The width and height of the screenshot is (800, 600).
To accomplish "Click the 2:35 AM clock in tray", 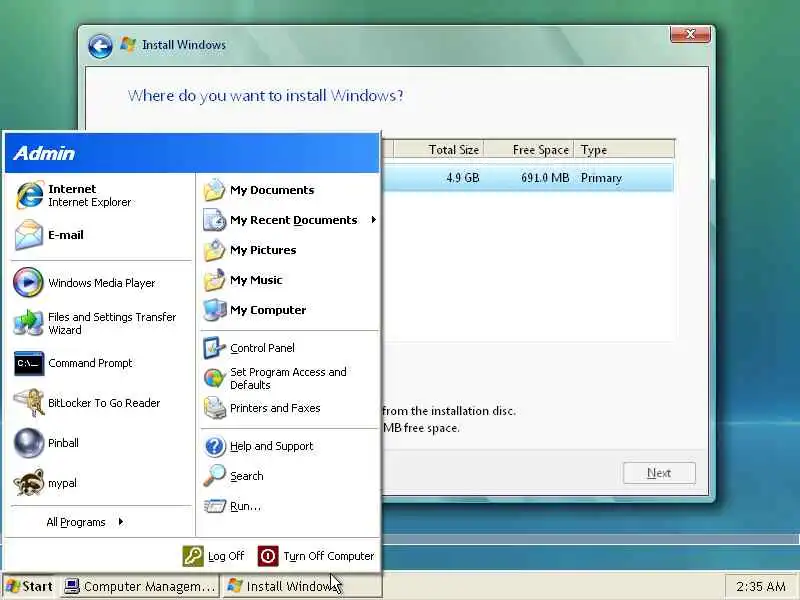I will coord(761,587).
